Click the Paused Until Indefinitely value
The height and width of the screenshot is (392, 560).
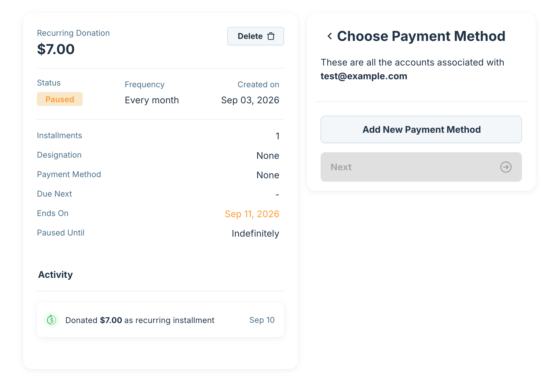255,233
